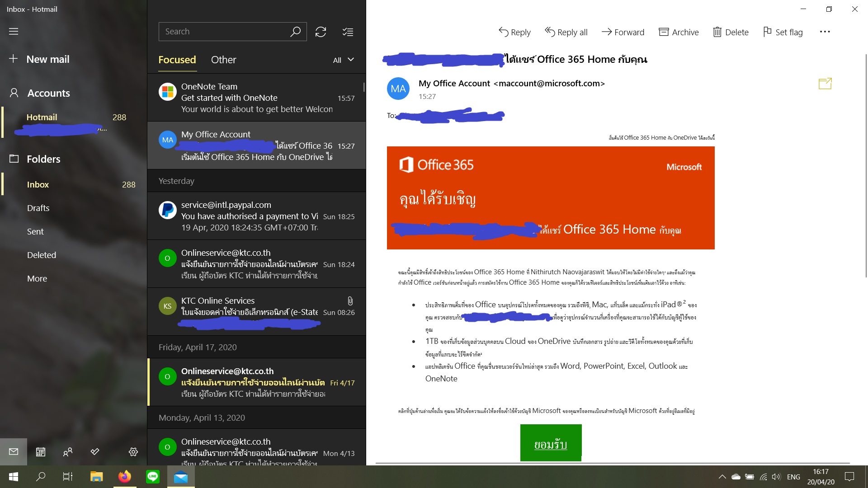Image resolution: width=868 pixels, height=488 pixels.
Task: Open the hamburger navigation menu
Action: 14,31
